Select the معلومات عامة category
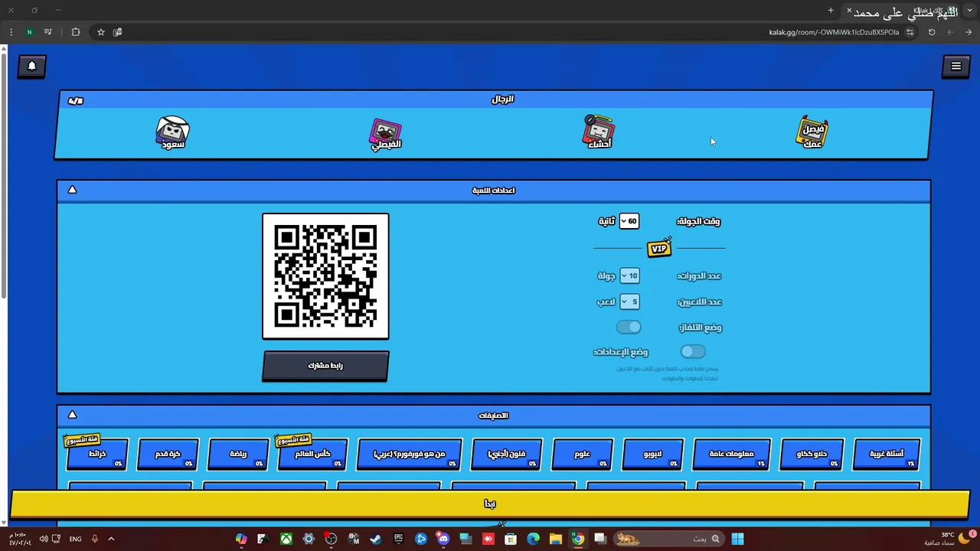The height and width of the screenshot is (551, 980). click(731, 454)
